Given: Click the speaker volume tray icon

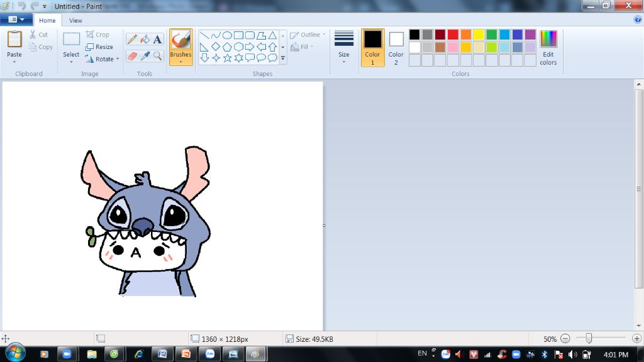Looking at the screenshot, I should pyautogui.click(x=572, y=354).
